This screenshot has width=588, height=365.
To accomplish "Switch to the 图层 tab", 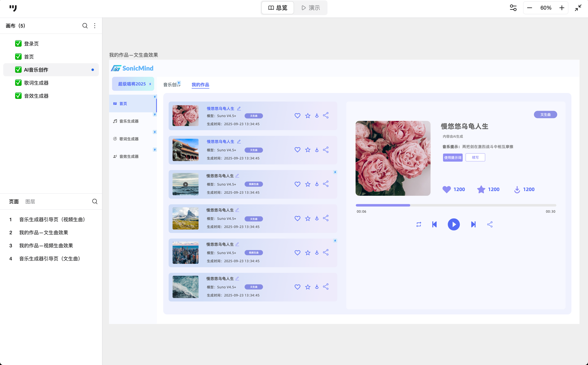I will 30,201.
